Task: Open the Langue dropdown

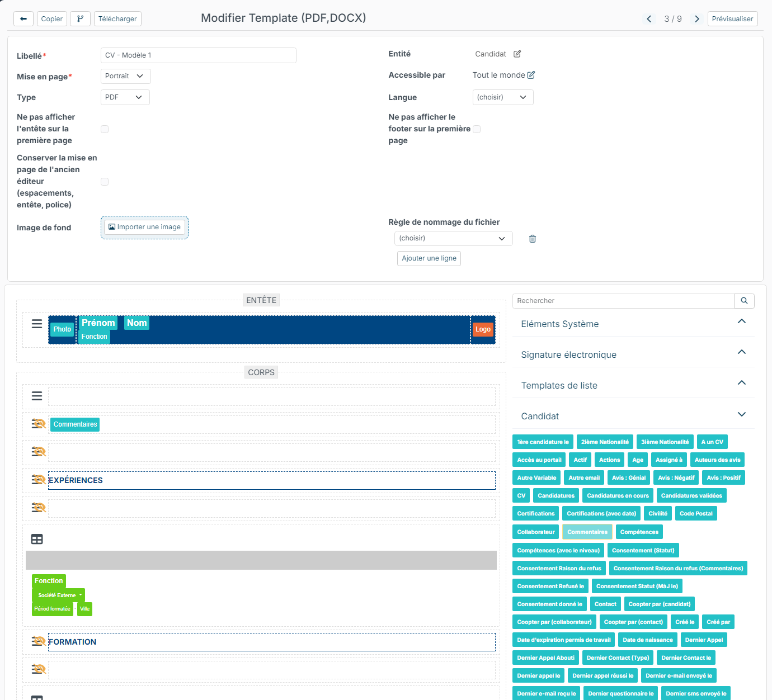Action: [503, 97]
